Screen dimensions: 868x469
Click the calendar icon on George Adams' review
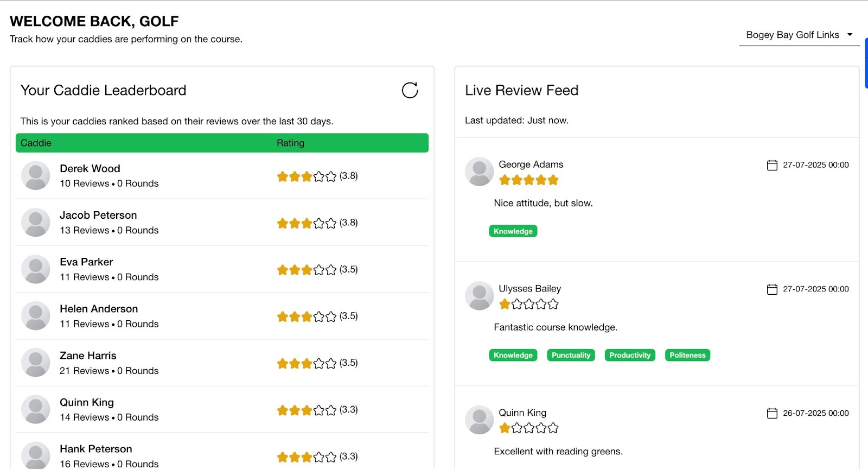[772, 165]
